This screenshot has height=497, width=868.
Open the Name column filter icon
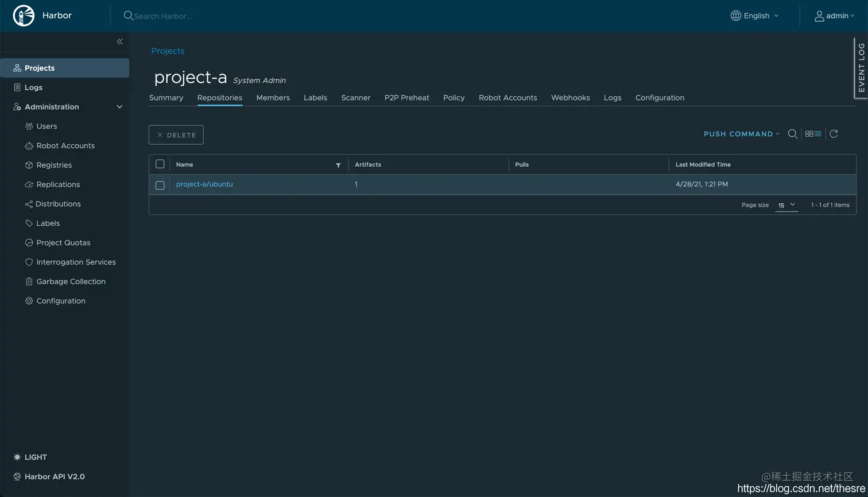point(338,165)
